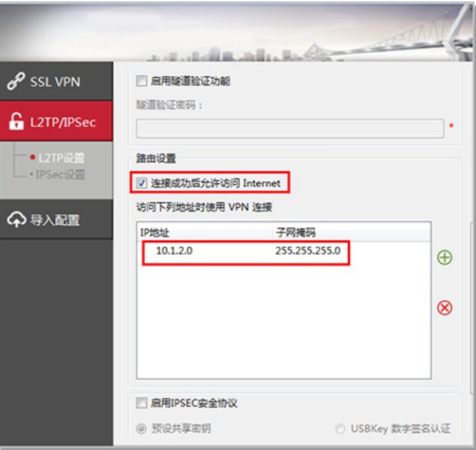Image resolution: width=476 pixels, height=450 pixels.
Task: Click the SSL VPN chain-link icon
Action: [16, 81]
